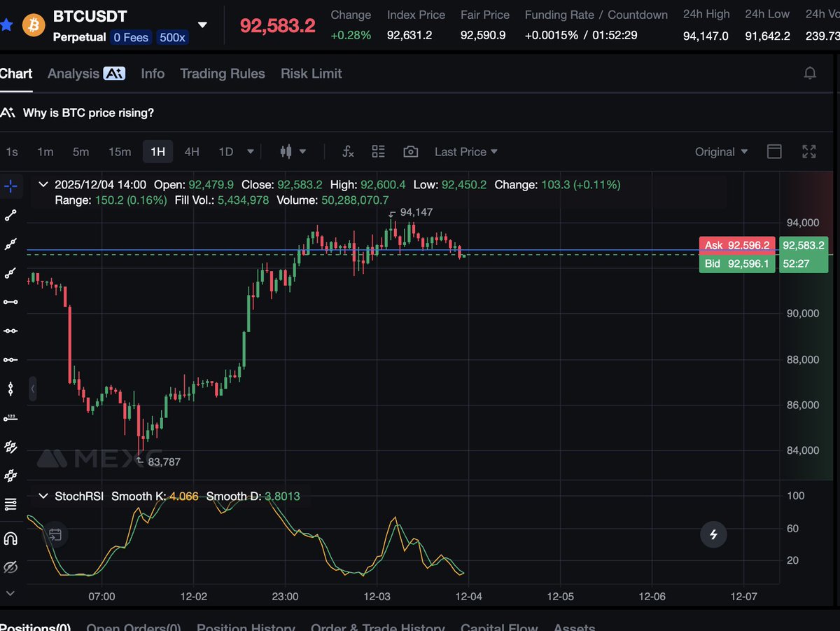Click the 500x leverage badge
This screenshot has height=631, width=840.
click(173, 37)
